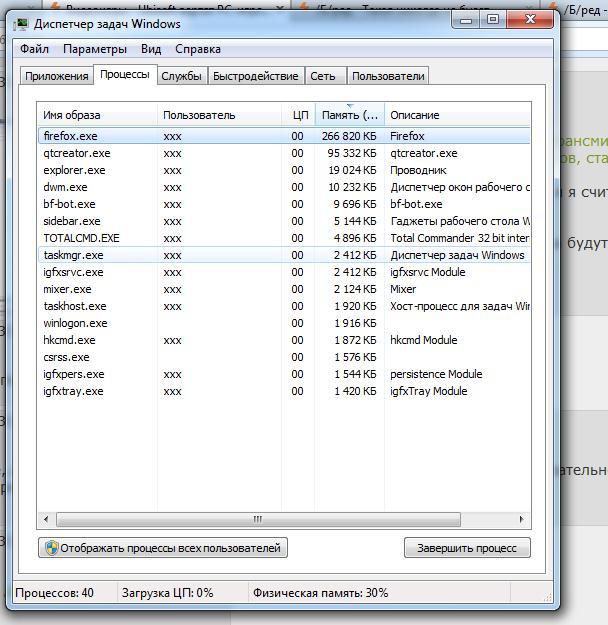Sort by Имя образа column header

coord(97,115)
